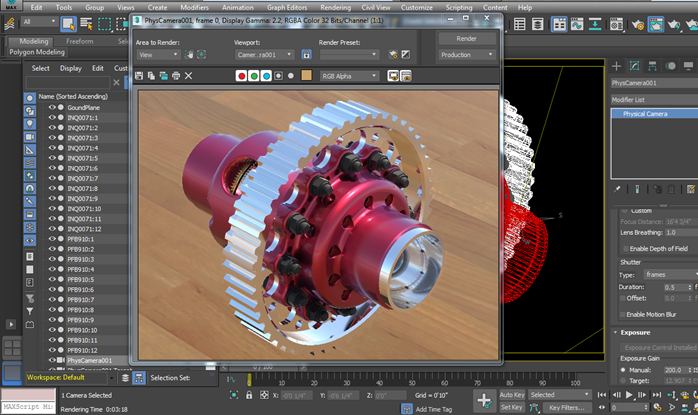Click the Auto Region Selected icon
Screen dimensions: 698x415
click(201, 54)
